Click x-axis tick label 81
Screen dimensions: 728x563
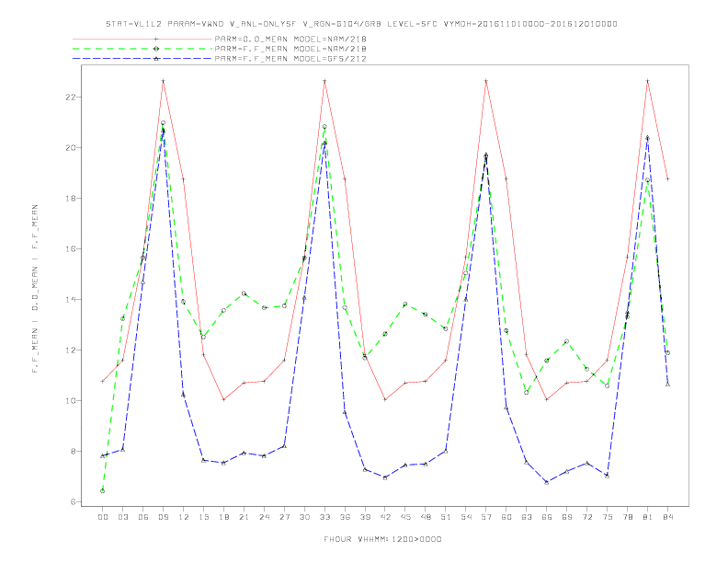coord(648,517)
